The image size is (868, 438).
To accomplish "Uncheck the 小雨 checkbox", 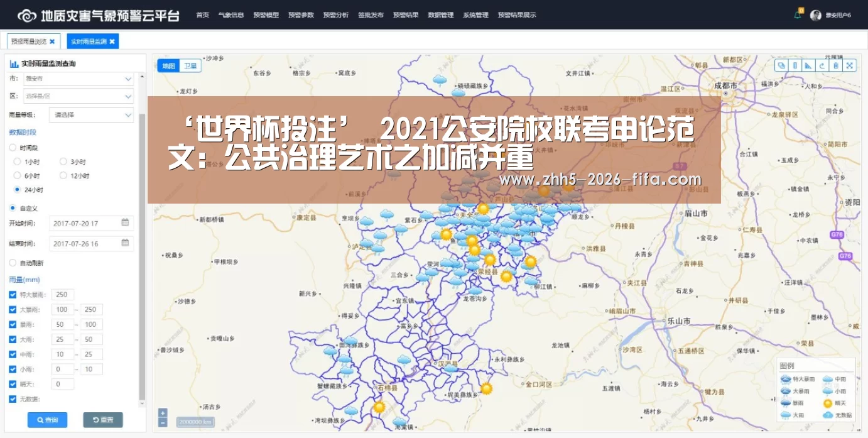I will click(x=13, y=369).
